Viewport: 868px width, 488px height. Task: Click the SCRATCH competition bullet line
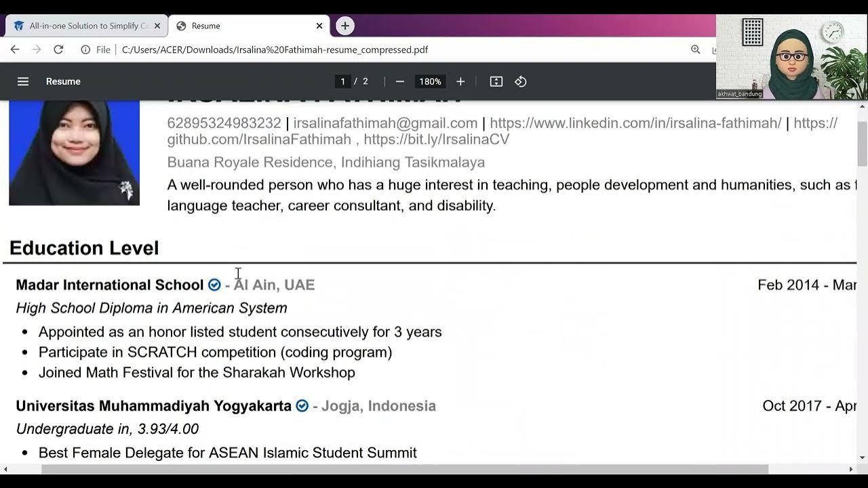click(215, 352)
